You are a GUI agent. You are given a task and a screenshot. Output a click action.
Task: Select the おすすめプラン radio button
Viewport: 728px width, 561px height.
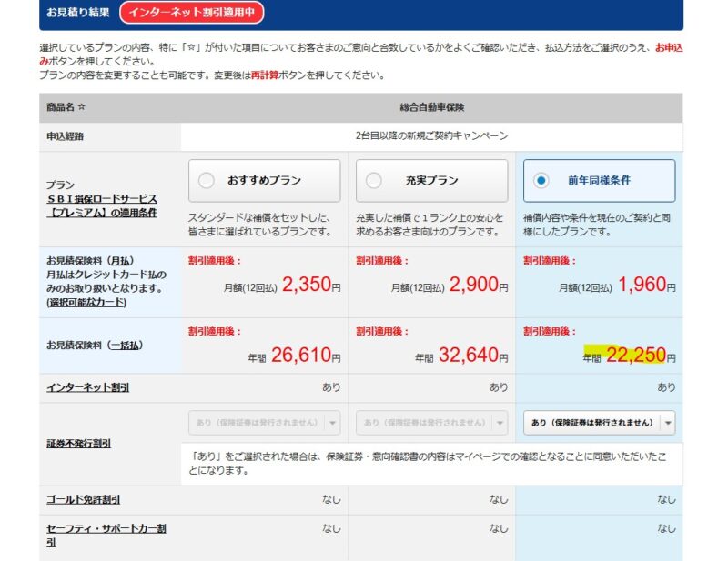207,180
